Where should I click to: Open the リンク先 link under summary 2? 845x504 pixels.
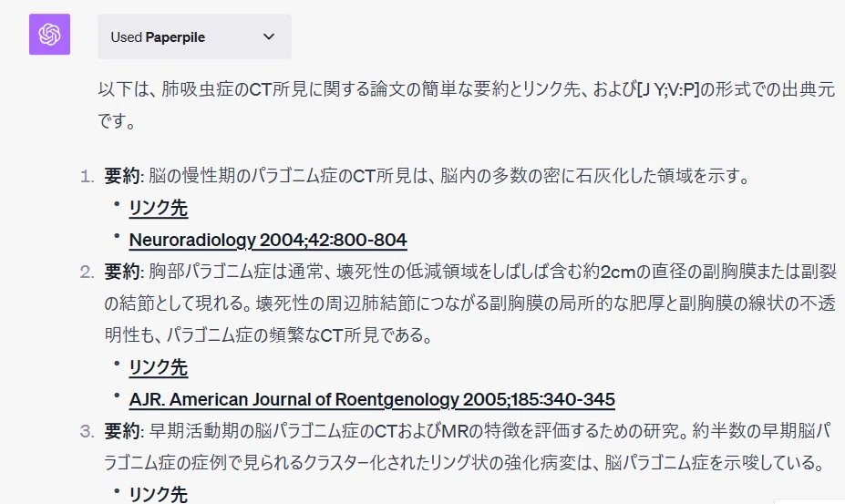point(159,367)
